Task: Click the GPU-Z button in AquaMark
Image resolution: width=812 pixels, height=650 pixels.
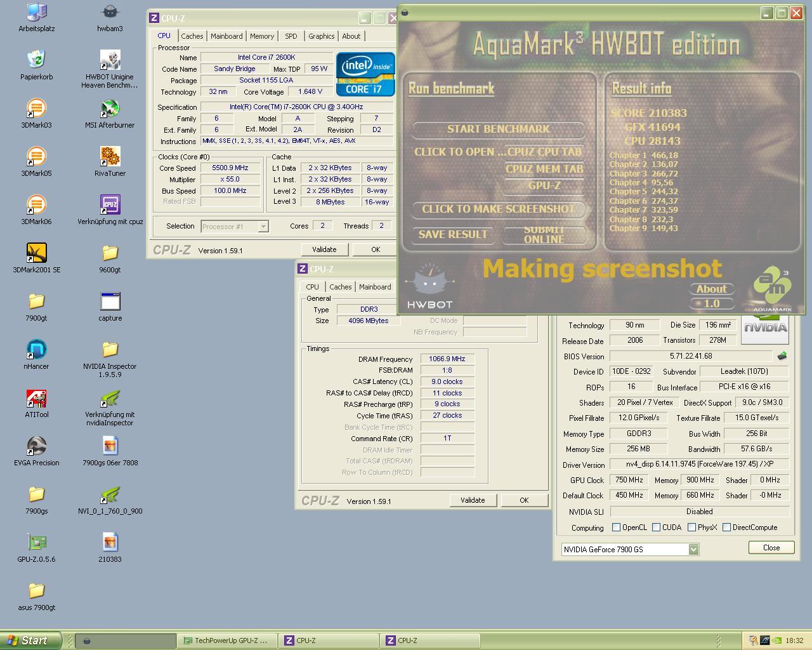Action: [x=544, y=186]
